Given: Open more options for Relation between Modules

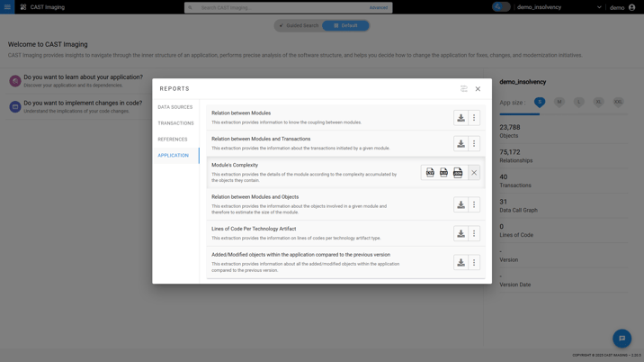Looking at the screenshot, I should (474, 118).
